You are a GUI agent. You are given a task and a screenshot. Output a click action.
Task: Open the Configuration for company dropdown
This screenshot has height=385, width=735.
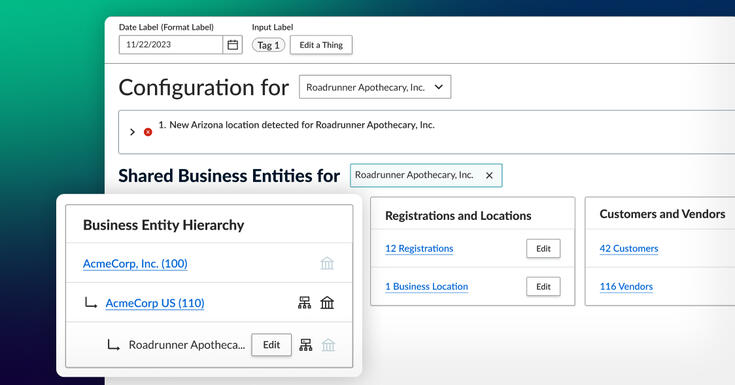pos(375,87)
